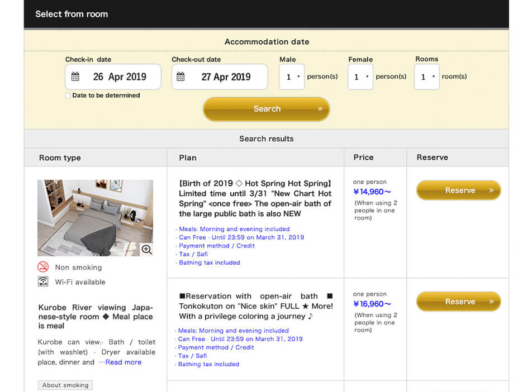Reserve the ¥14,960 hot spring plan

pyautogui.click(x=458, y=190)
